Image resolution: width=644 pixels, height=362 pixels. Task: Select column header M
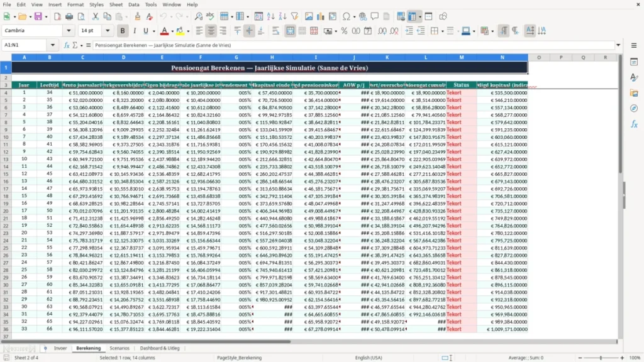point(461,57)
